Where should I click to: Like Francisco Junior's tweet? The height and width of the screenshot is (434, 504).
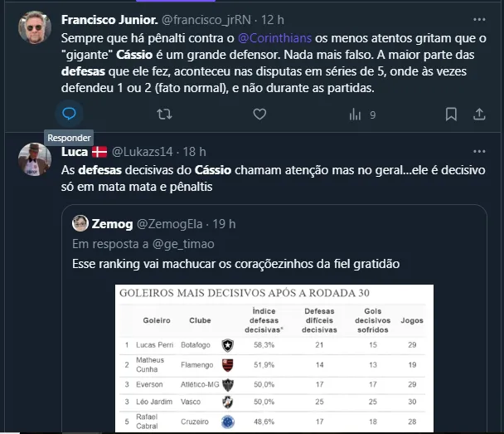(260, 114)
